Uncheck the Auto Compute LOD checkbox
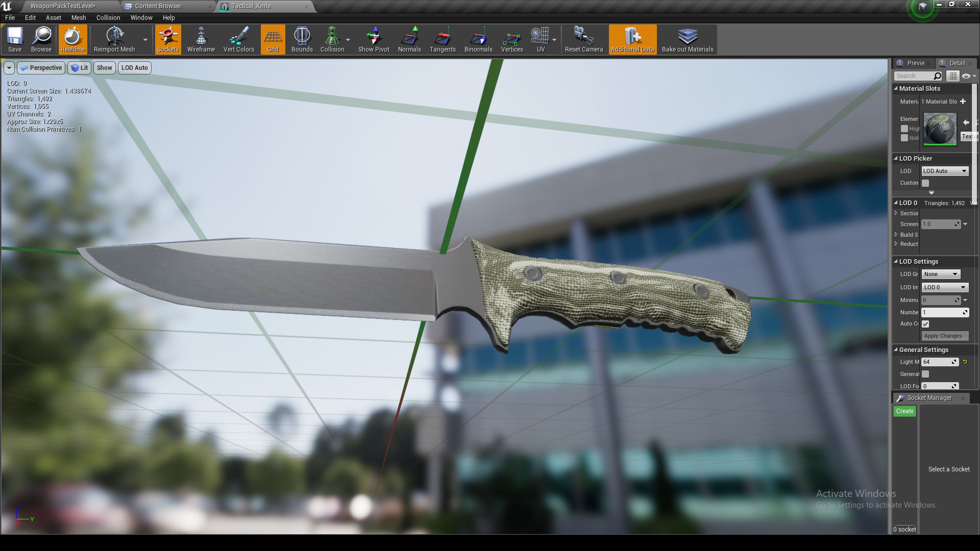980x551 pixels. click(925, 324)
